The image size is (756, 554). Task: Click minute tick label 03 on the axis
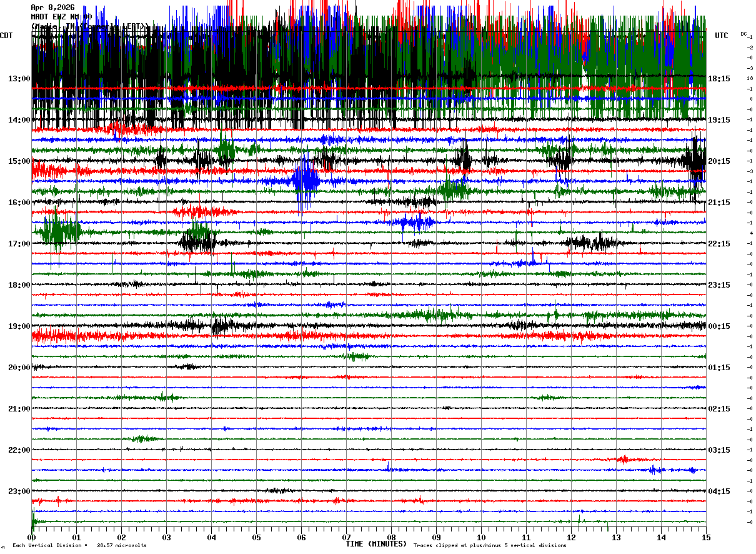coord(166,537)
